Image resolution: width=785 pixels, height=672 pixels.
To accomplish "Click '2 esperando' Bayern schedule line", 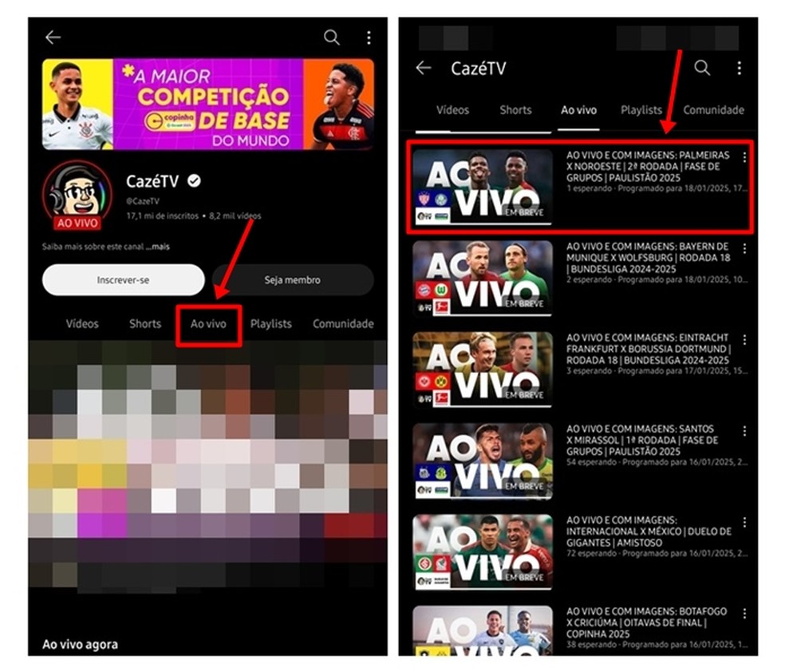I will point(657,280).
